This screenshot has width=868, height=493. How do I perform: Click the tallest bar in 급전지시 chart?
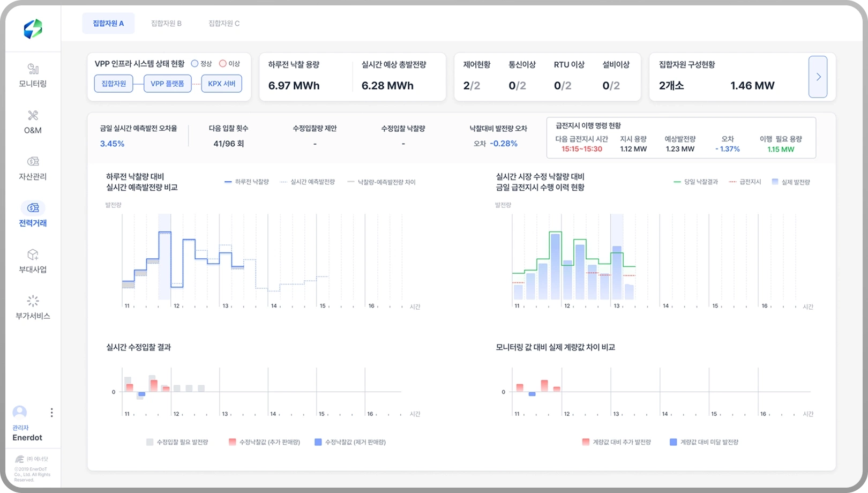(556, 266)
